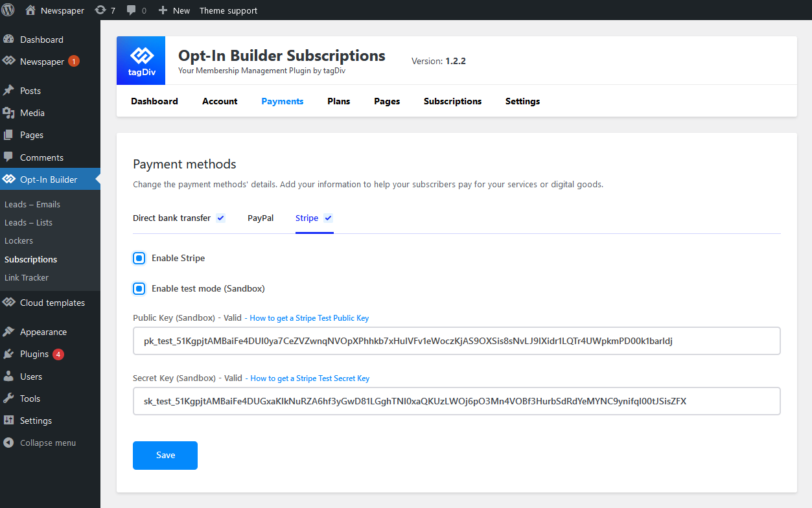Open the Dashboard menu label in sidebar

click(x=41, y=40)
